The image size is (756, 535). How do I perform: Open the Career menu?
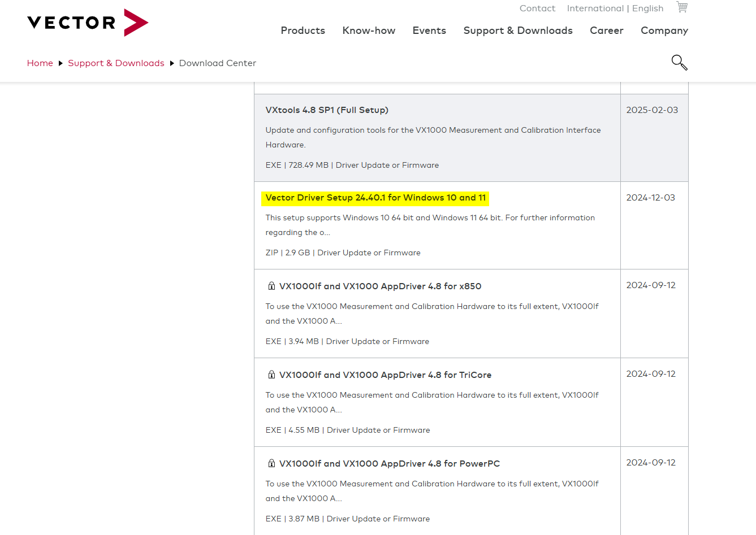coord(607,31)
